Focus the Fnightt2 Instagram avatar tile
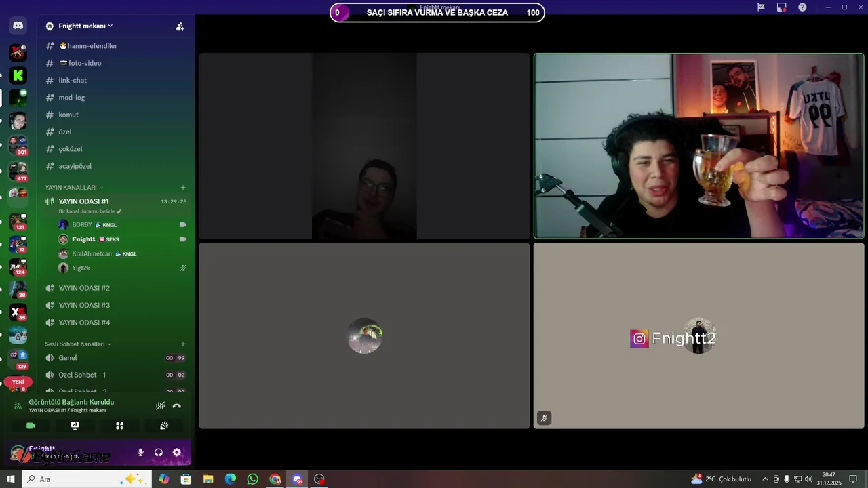 pyautogui.click(x=698, y=335)
